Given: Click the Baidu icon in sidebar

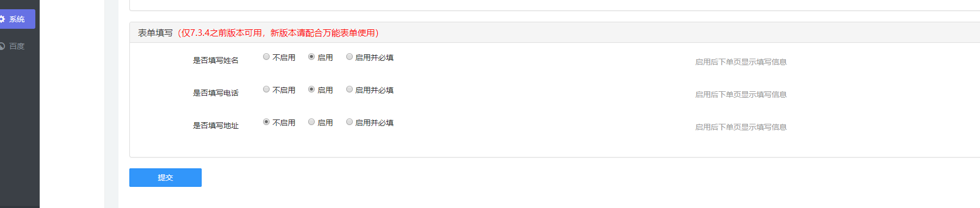Looking at the screenshot, I should [x=2, y=46].
